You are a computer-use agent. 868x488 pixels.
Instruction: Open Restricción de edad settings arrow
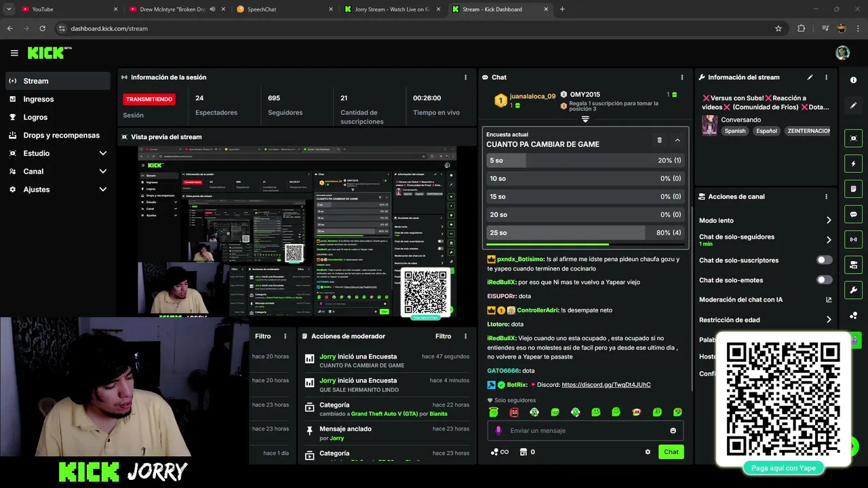coord(829,320)
